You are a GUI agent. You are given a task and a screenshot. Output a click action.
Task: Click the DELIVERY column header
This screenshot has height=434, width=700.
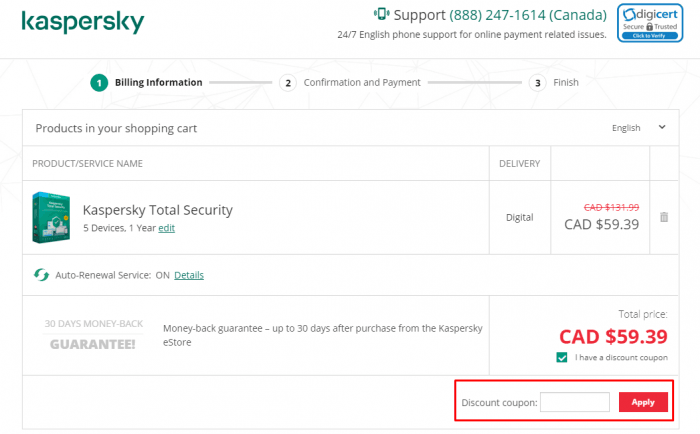click(x=520, y=163)
